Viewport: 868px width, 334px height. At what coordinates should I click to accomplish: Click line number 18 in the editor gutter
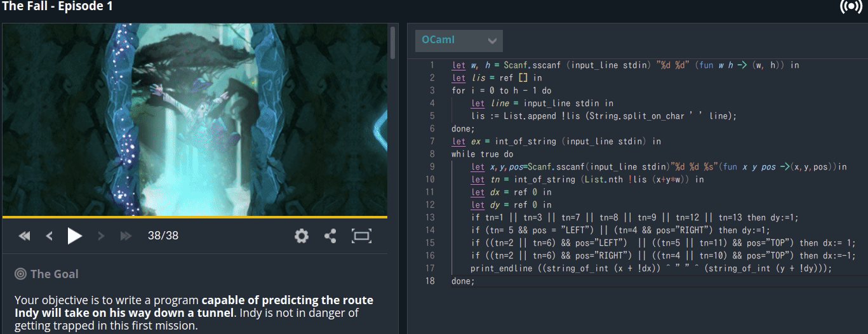(431, 281)
